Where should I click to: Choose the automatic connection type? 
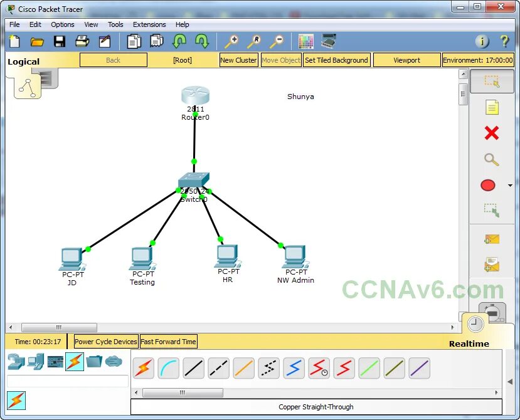coord(143,369)
